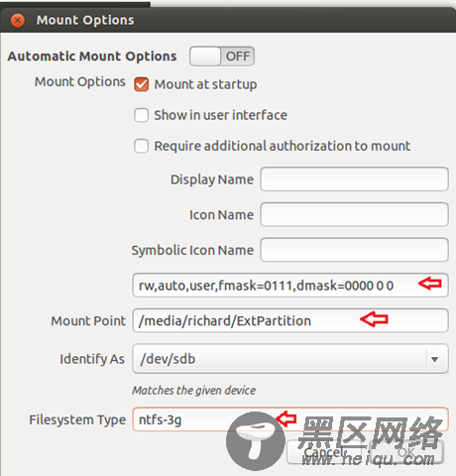The image size is (456, 476).
Task: Click the rw,auto,user mount options field
Action: [290, 285]
